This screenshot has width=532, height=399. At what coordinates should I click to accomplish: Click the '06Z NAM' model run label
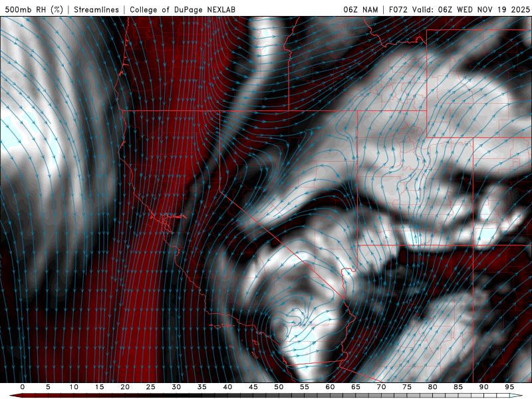click(x=360, y=9)
